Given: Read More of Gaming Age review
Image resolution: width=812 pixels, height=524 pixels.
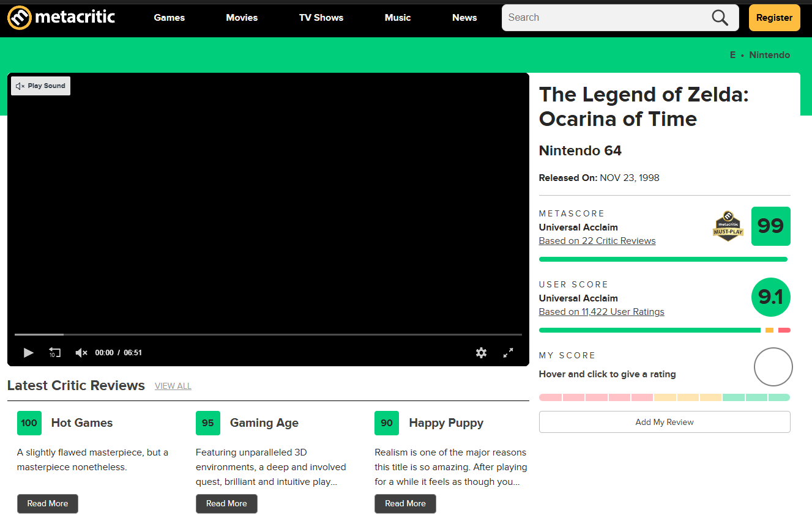Looking at the screenshot, I should [226, 504].
